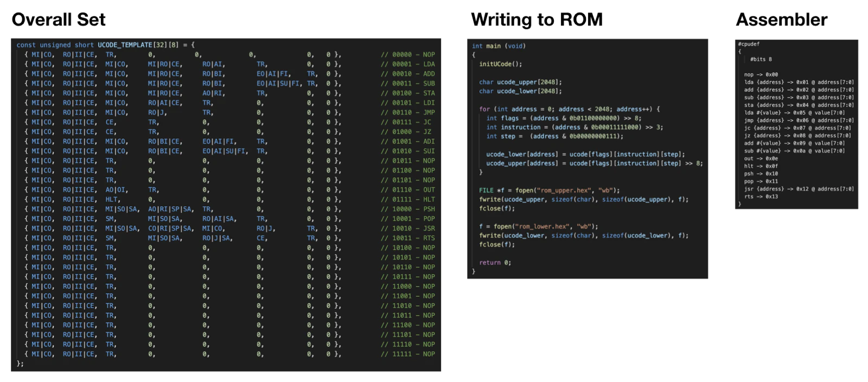Click the "int main (void)" line

(499, 46)
